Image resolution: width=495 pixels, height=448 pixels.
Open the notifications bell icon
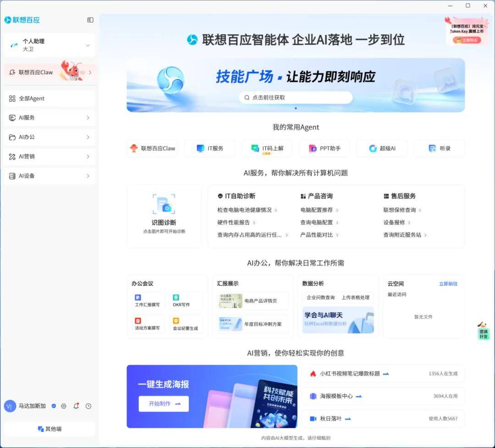(76, 406)
